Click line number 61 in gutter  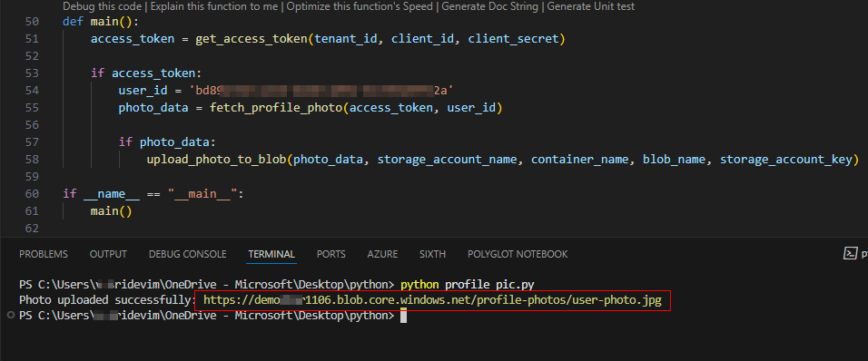32,211
